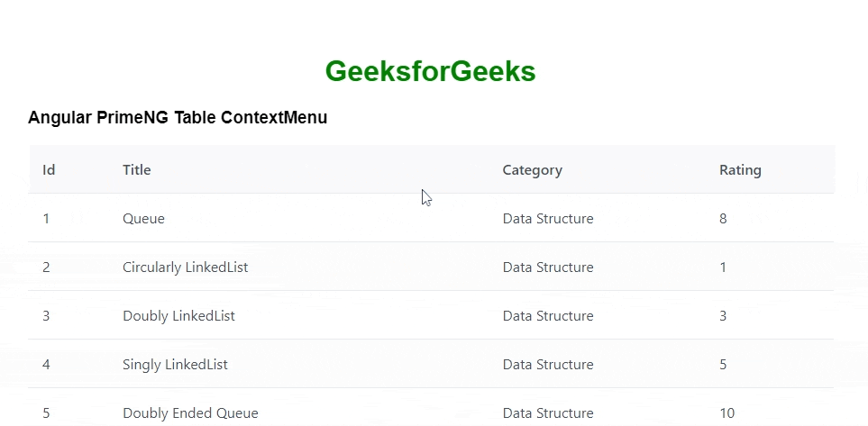Click the Id column header

[49, 170]
